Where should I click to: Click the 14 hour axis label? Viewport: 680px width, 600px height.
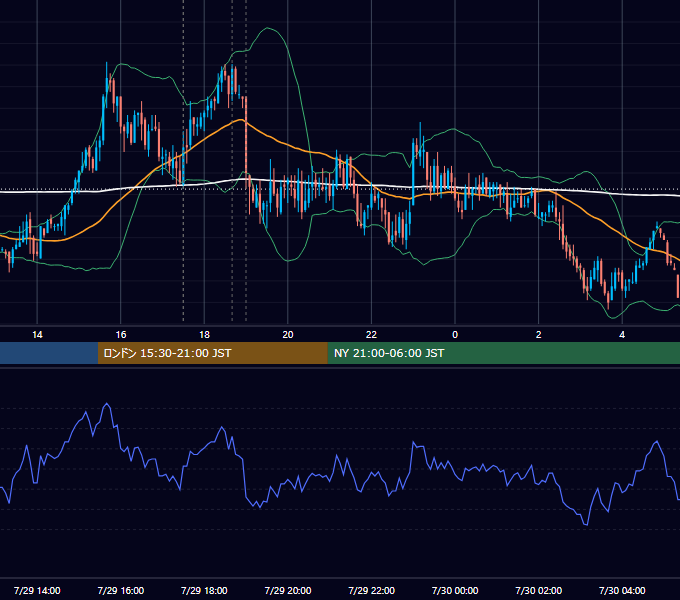pos(37,335)
